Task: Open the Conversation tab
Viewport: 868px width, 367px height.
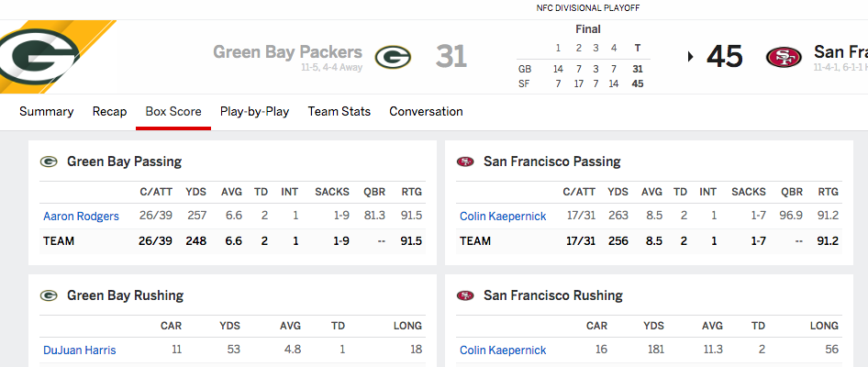Action: click(x=427, y=111)
